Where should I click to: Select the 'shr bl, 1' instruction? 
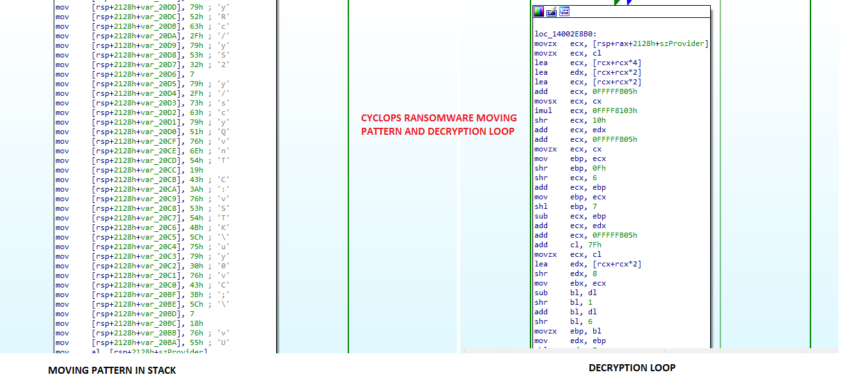click(x=562, y=302)
